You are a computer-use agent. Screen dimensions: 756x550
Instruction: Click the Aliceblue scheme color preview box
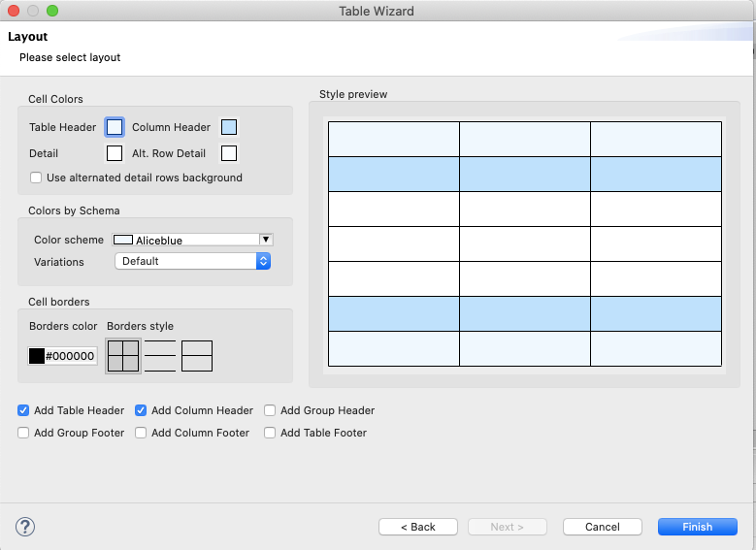123,240
